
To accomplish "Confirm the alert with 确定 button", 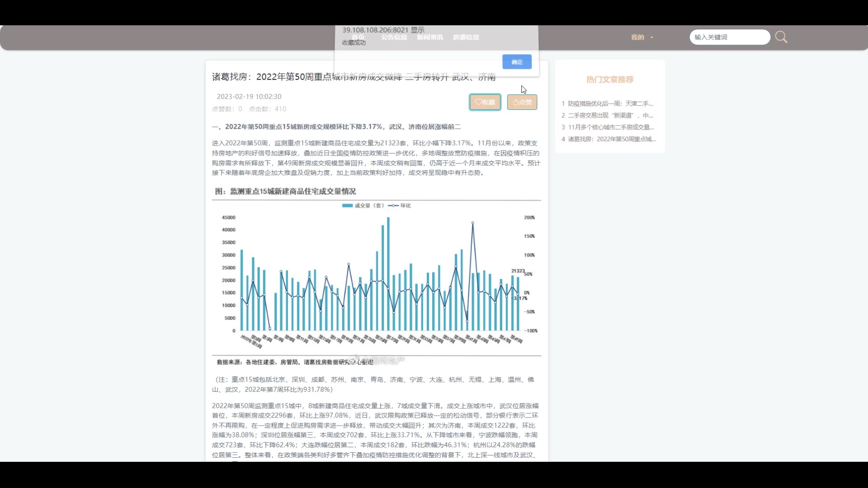I will 517,62.
